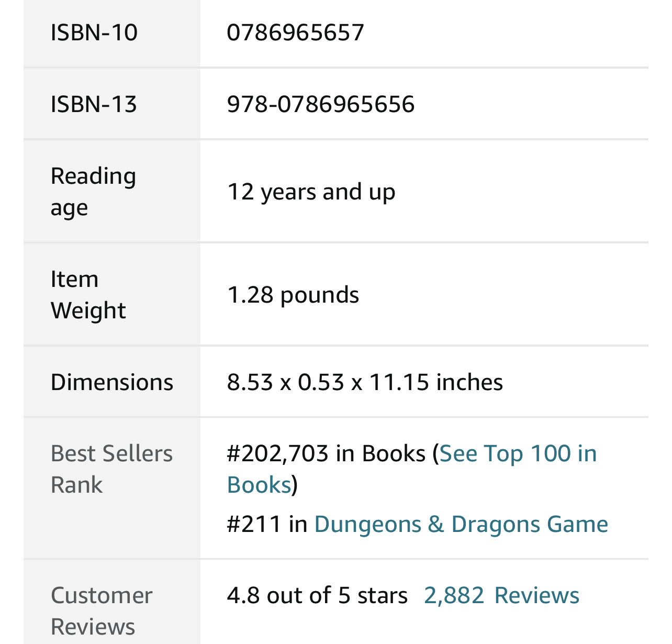This screenshot has width=672, height=644.
Task: Open the Dungeons & Dragons Game category link
Action: click(461, 524)
